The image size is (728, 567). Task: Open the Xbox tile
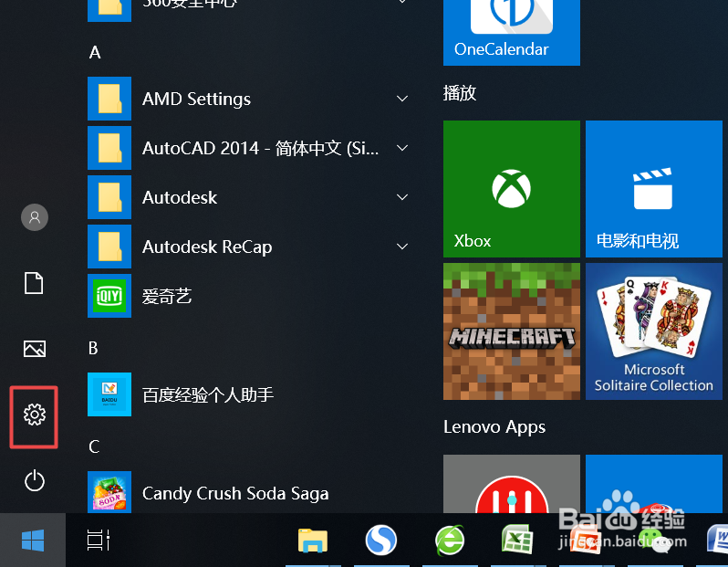click(x=512, y=189)
